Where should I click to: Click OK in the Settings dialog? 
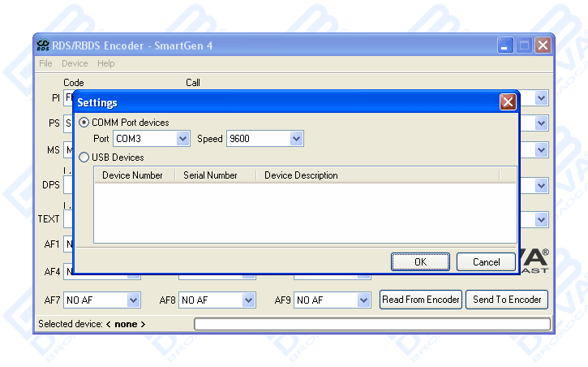coord(420,261)
